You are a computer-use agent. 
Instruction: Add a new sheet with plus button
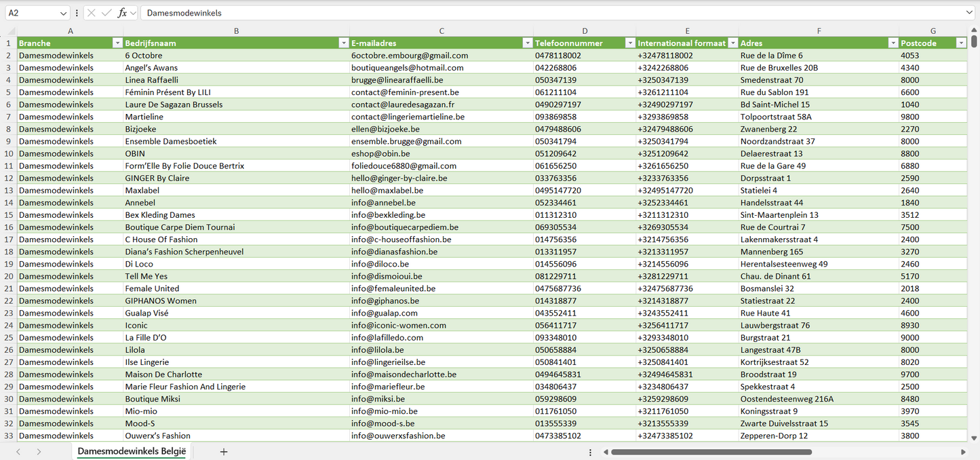(224, 452)
